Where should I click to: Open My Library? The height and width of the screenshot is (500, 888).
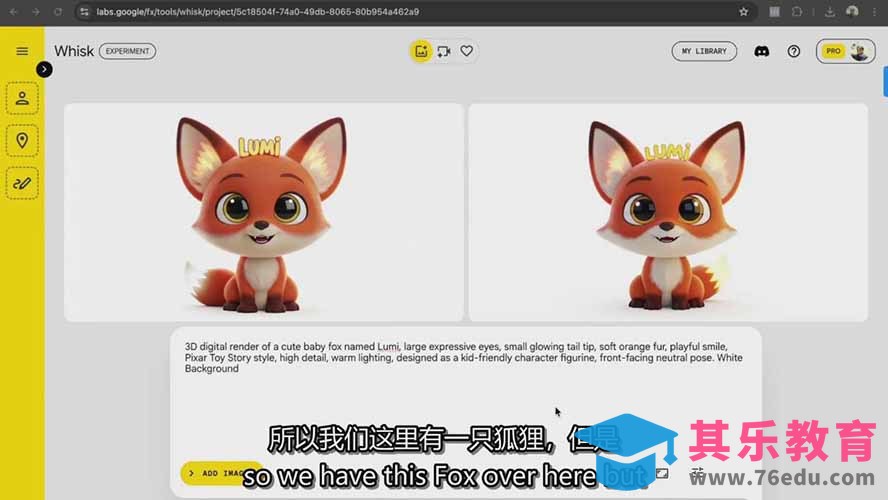704,51
